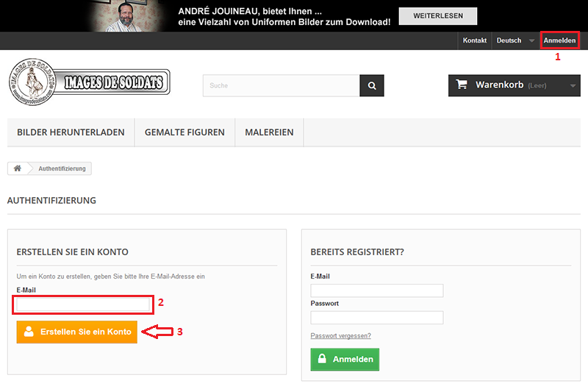Click the lock icon on green Anmelden button
The width and height of the screenshot is (588, 389).
point(320,360)
